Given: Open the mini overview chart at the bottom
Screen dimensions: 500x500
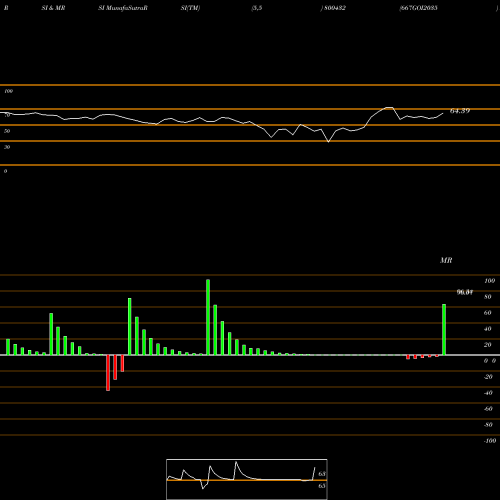Looking at the screenshot, I should (x=247, y=479).
